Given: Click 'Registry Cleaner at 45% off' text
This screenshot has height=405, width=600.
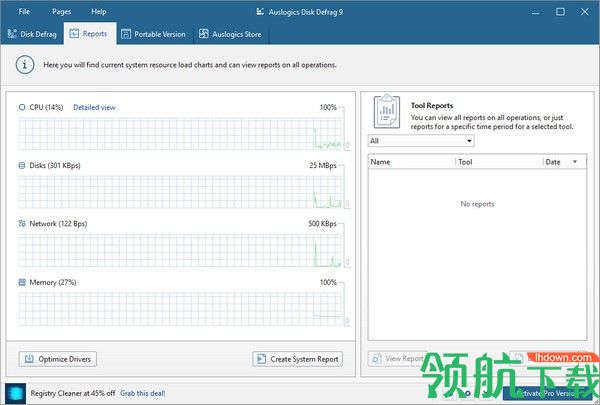Looking at the screenshot, I should (x=73, y=393).
